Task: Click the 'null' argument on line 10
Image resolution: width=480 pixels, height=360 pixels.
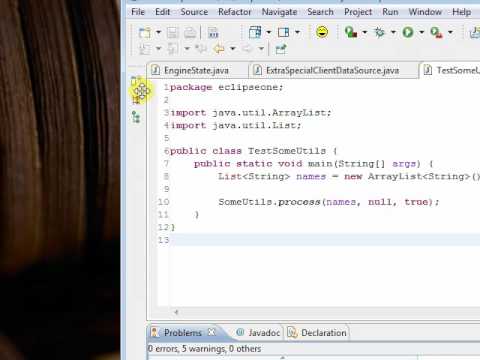Action: coord(380,202)
